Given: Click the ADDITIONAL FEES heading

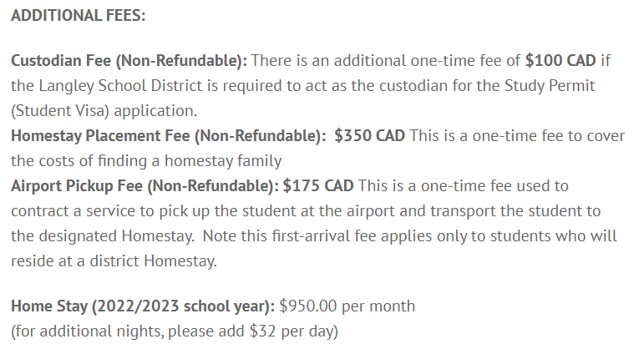Looking at the screenshot, I should [x=78, y=16].
